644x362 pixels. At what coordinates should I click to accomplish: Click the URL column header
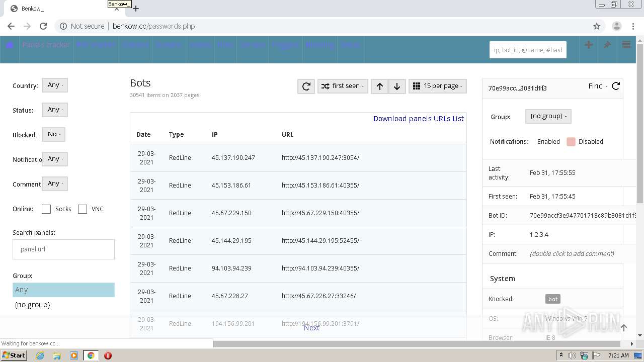(x=287, y=134)
